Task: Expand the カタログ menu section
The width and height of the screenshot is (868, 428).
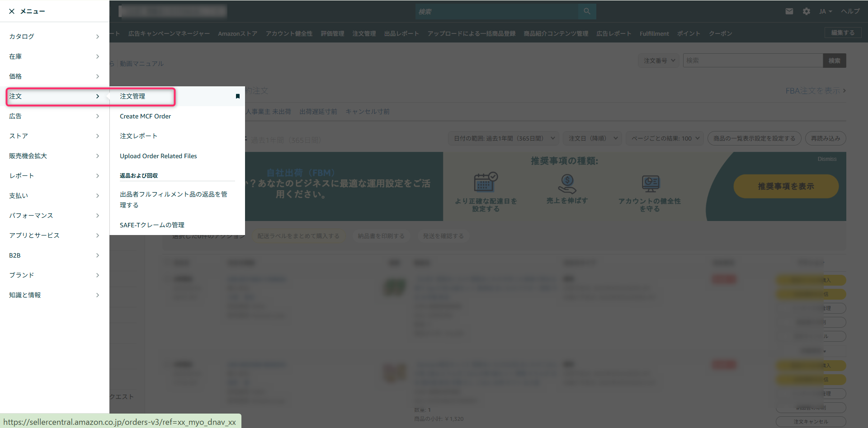Action: (54, 37)
